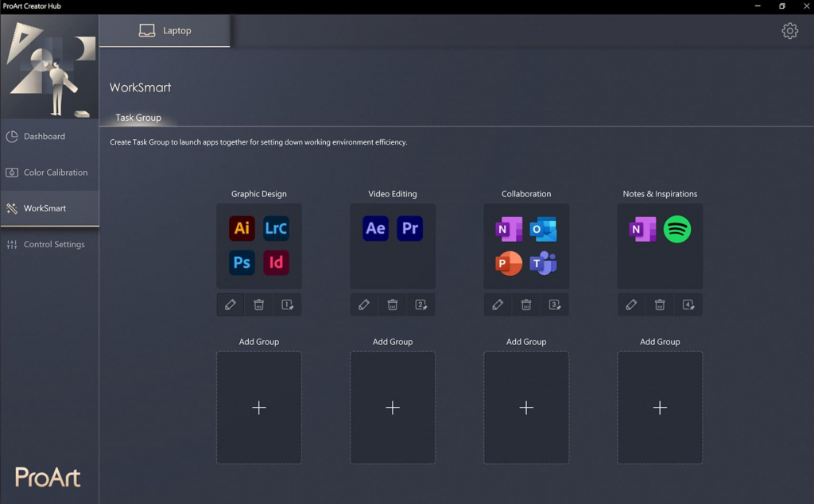Assign hotkey 2 to Video Editing group
Viewport: 814px width, 504px height.
tap(421, 304)
